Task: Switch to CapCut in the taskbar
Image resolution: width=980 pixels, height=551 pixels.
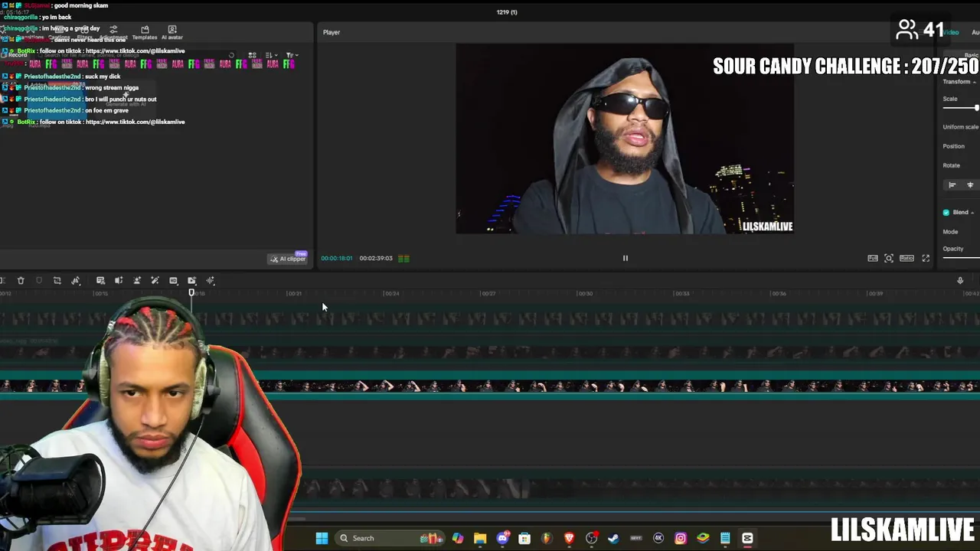Action: tap(746, 538)
